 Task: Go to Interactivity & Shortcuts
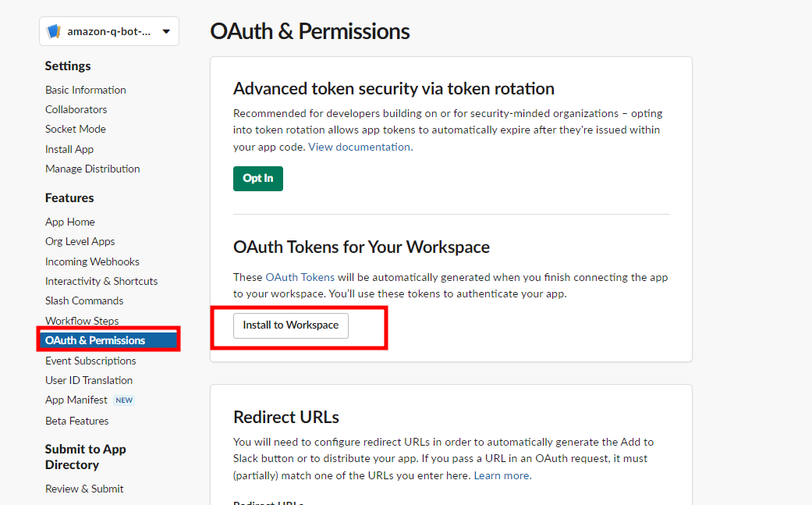[x=101, y=281]
